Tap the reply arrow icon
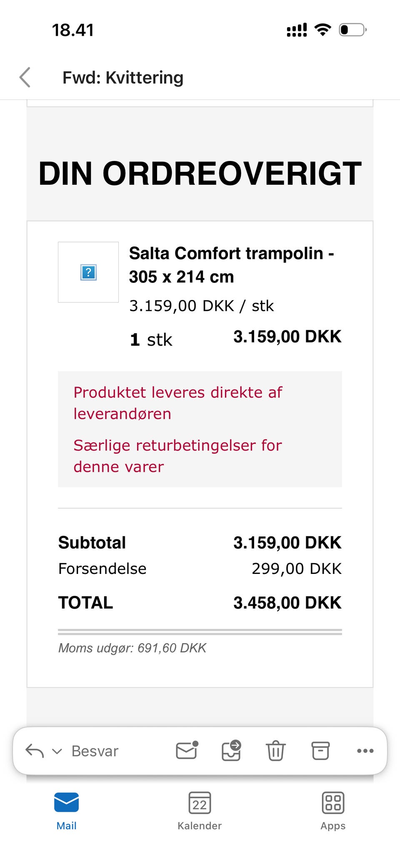 coord(35,751)
